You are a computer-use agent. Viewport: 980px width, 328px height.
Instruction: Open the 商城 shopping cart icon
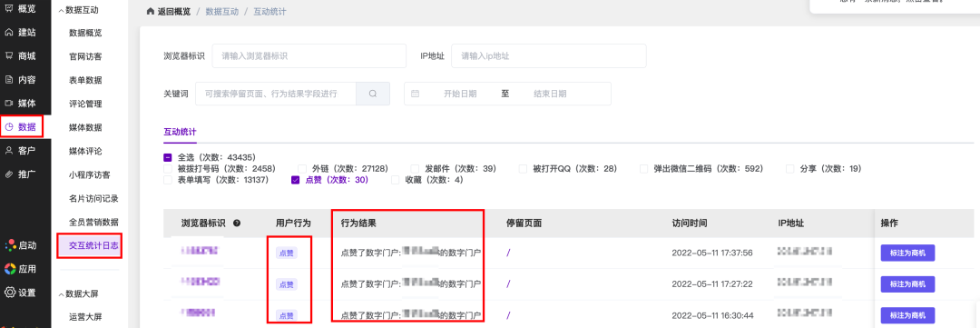point(9,55)
